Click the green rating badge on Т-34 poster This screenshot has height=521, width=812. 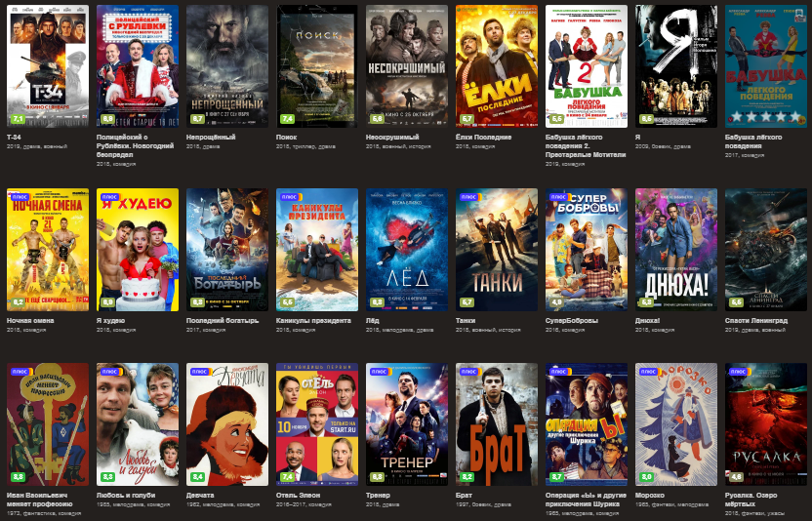point(18,119)
